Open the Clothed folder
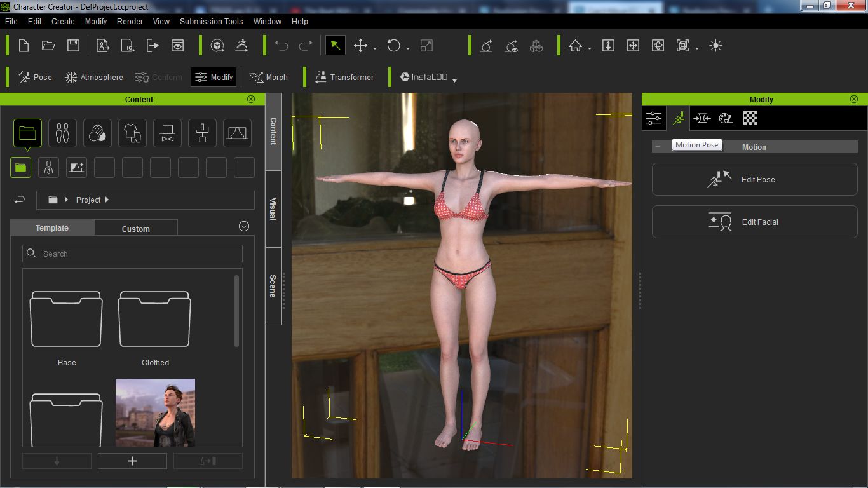868x488 pixels. click(x=154, y=319)
